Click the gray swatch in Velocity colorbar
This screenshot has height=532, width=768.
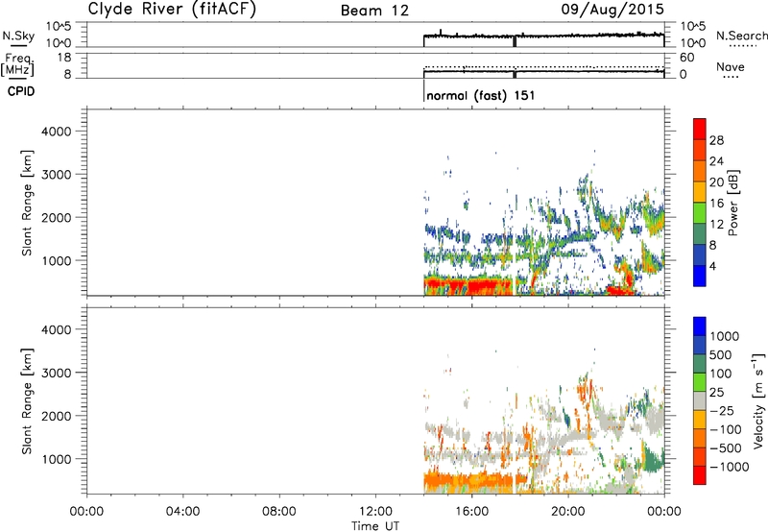700,400
